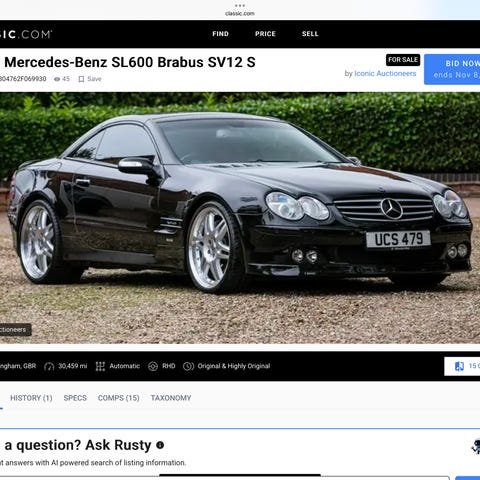The width and height of the screenshot is (480, 480).
Task: Click the views eye icon
Action: pos(57,79)
